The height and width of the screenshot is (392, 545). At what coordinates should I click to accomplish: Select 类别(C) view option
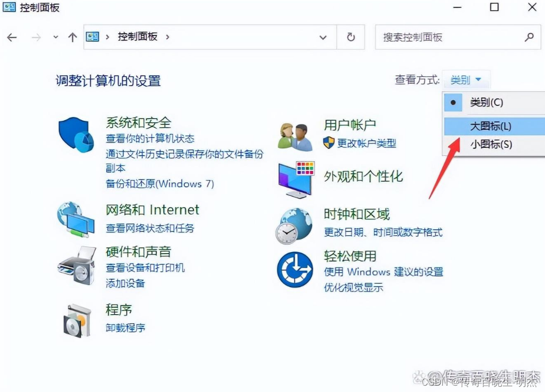[x=494, y=102]
